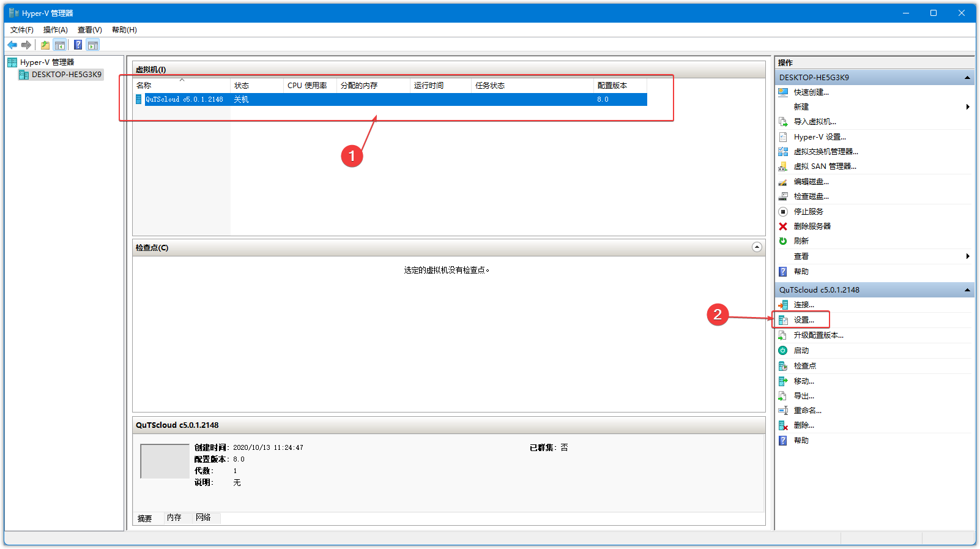Open the 操作(A) menu
The image size is (980, 549).
tap(56, 30)
